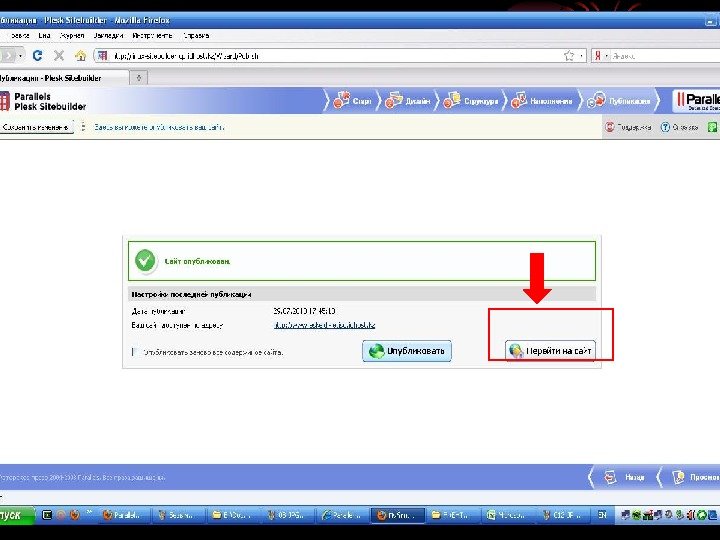Switch to Internet Explorer Parallels taskbar window
The width and height of the screenshot is (720, 540).
(x=343, y=515)
